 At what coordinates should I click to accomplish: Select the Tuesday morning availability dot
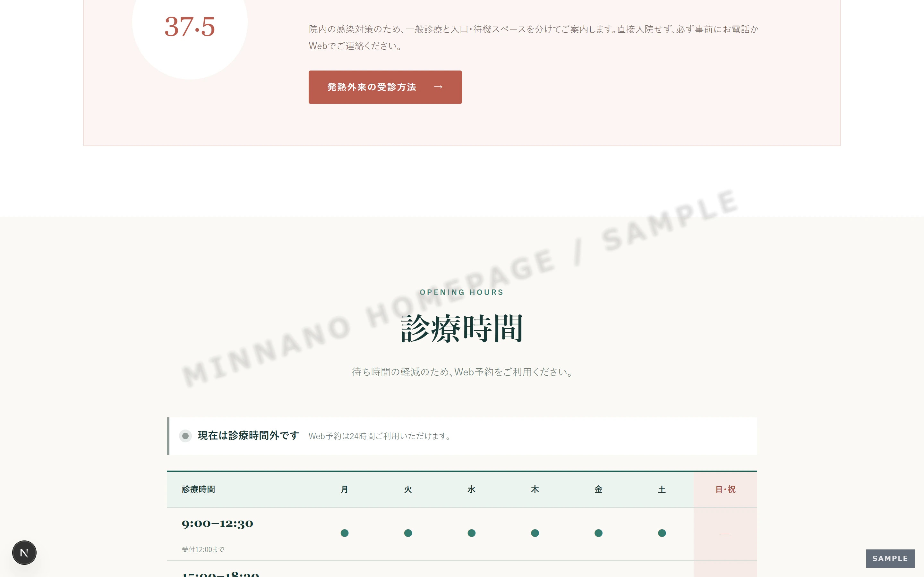tap(408, 533)
